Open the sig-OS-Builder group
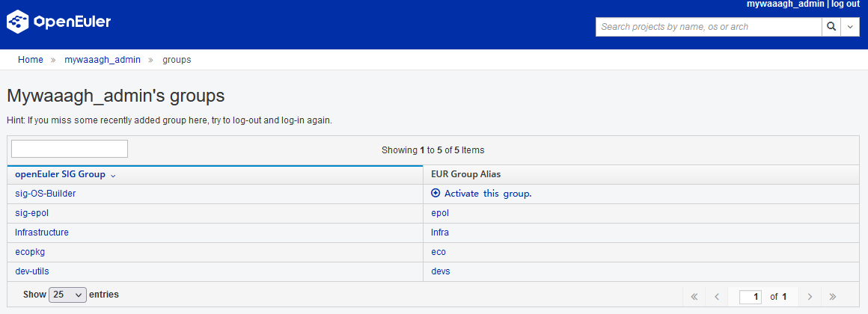The image size is (868, 314). (46, 194)
